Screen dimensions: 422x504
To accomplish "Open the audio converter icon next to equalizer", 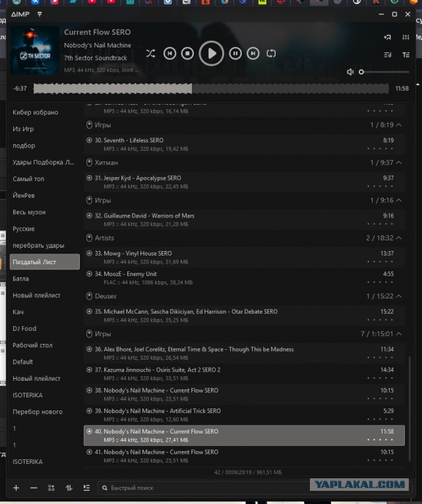I will coord(387,38).
